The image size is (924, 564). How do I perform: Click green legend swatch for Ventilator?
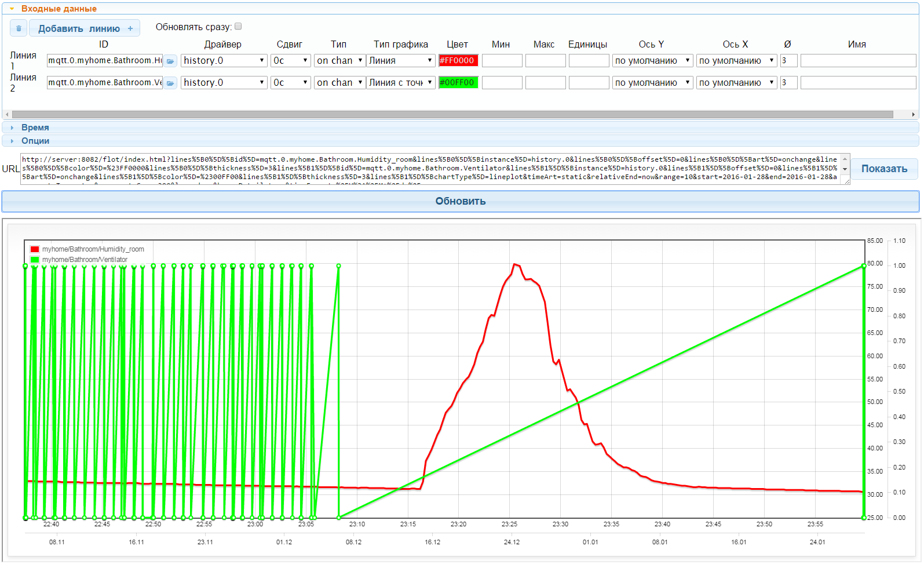point(35,260)
